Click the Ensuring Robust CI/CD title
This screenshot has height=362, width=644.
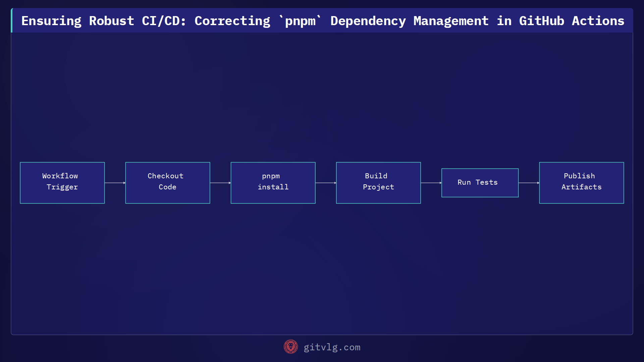[323, 21]
